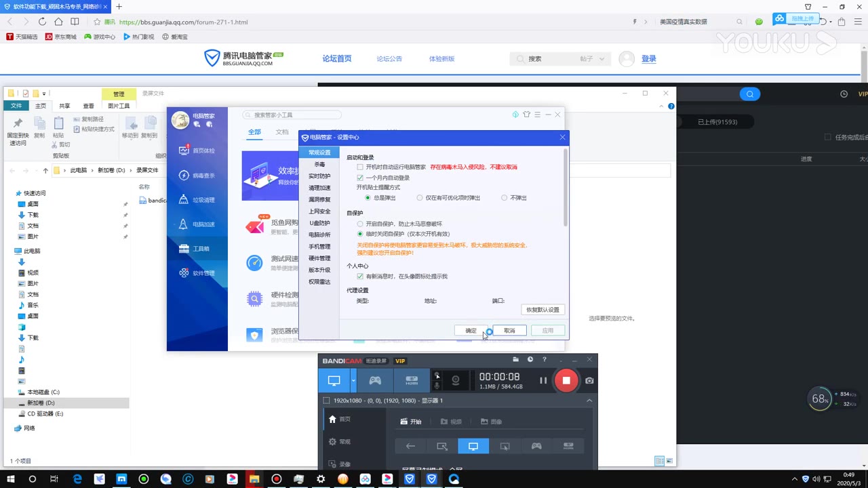Open 首页体检 in 电脑管家 sidebar
This screenshot has height=488, width=868.
coord(198,150)
